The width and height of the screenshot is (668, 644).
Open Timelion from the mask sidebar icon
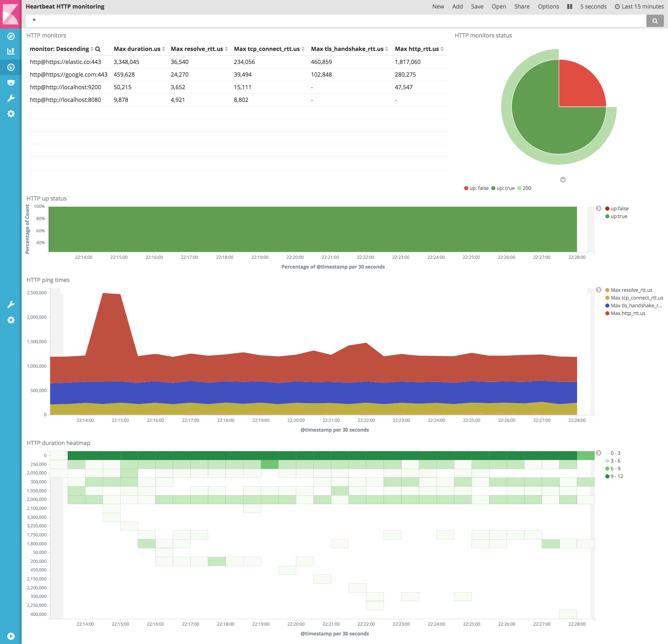coord(11,83)
